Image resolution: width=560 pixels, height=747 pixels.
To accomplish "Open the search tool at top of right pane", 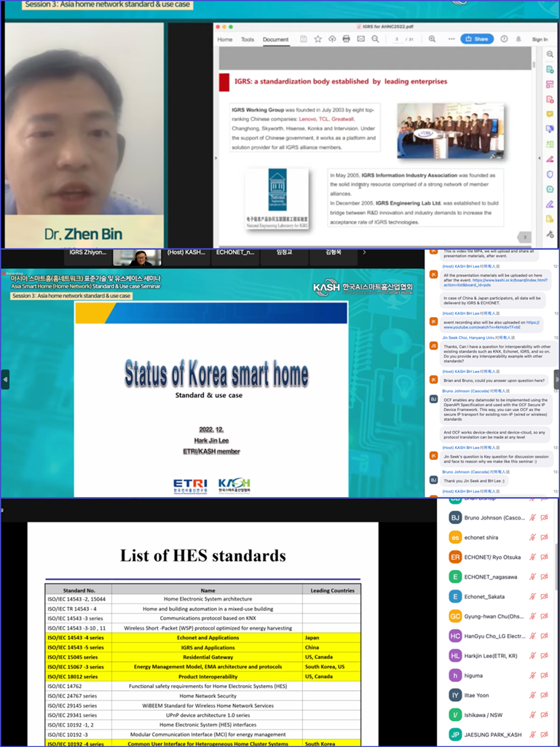I will tap(550, 55).
